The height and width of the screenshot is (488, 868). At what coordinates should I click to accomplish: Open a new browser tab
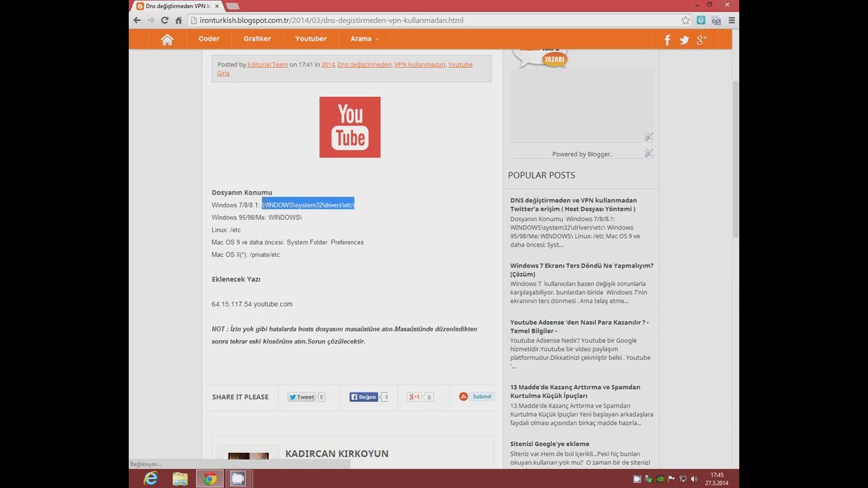point(232,6)
